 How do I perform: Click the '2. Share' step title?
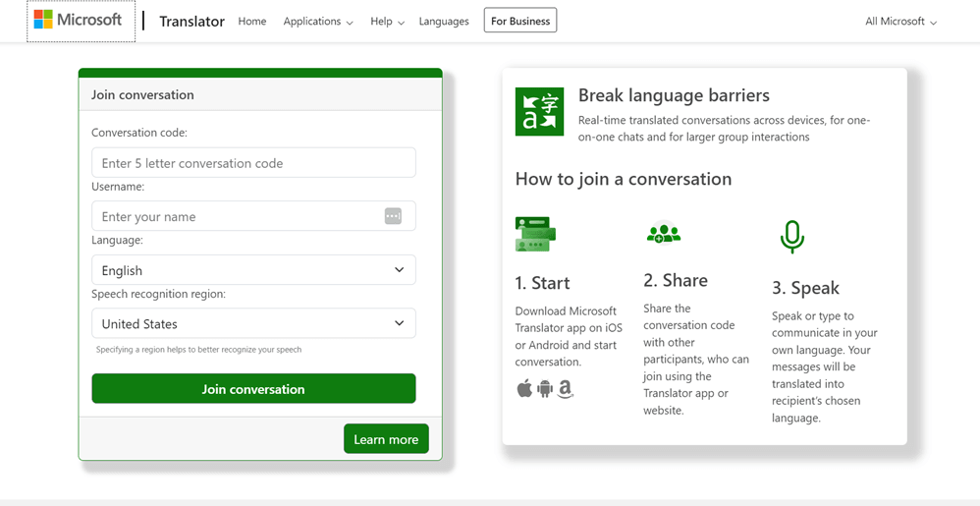tap(676, 280)
